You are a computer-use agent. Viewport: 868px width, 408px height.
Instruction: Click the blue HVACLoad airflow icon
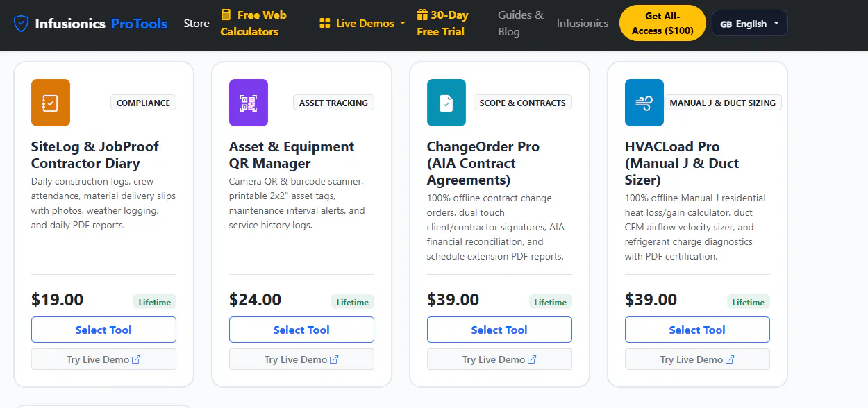pos(644,103)
